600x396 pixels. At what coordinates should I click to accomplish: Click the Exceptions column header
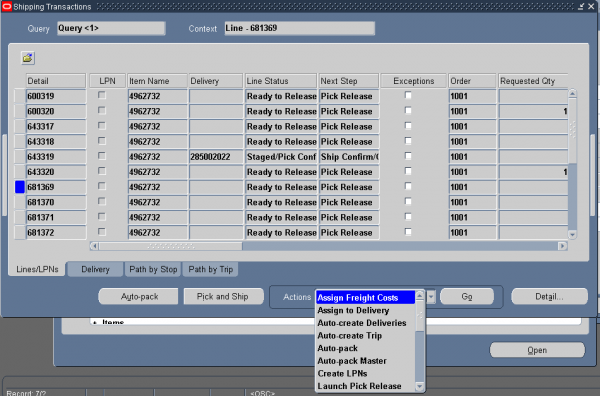(x=414, y=81)
